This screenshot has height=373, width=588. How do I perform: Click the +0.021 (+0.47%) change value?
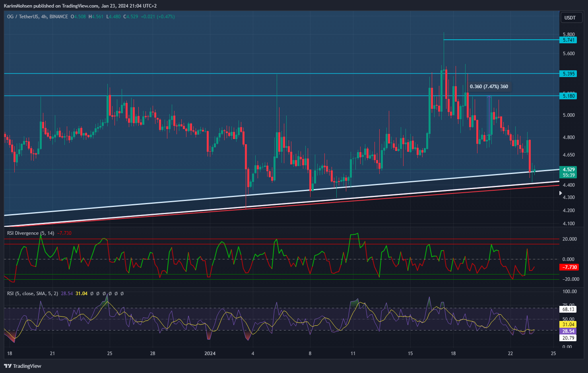[158, 17]
